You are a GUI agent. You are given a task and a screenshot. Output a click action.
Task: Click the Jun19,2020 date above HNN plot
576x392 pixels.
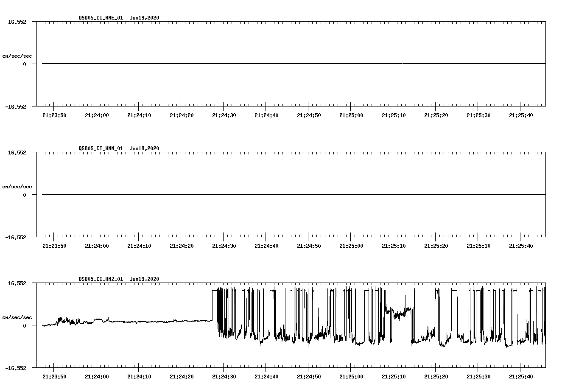pos(145,148)
